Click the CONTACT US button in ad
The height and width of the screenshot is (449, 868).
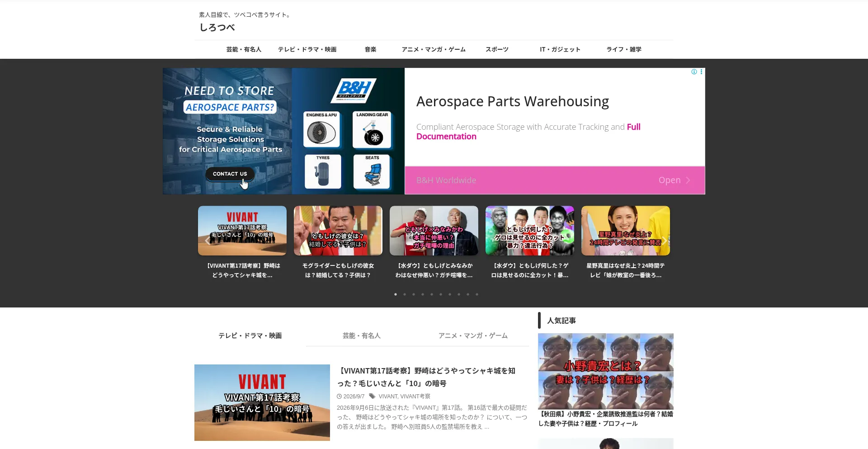pyautogui.click(x=230, y=174)
